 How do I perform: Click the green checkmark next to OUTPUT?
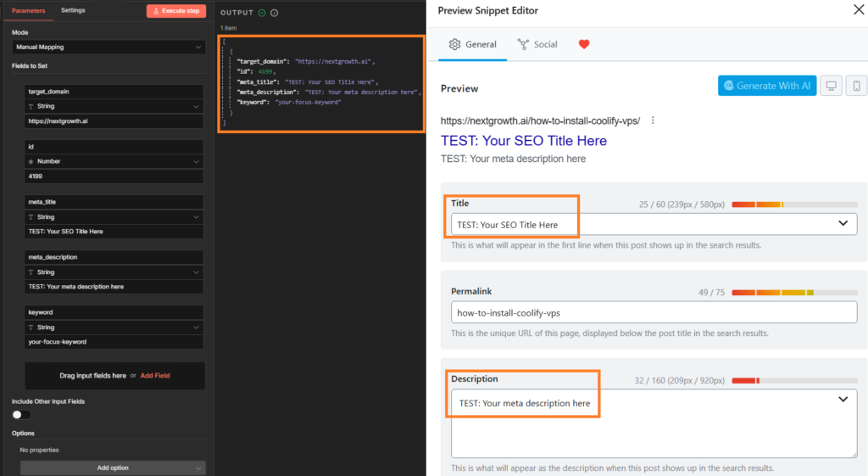[262, 13]
